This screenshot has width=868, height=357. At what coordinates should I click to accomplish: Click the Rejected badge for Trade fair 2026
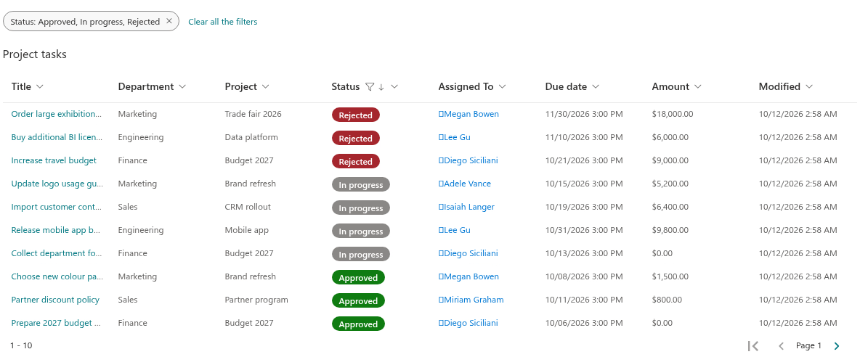[355, 115]
